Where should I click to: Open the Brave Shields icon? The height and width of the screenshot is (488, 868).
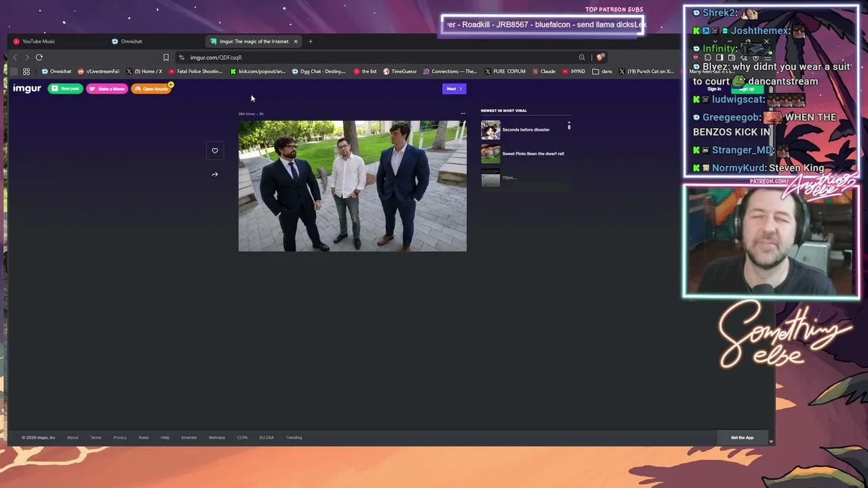[599, 58]
